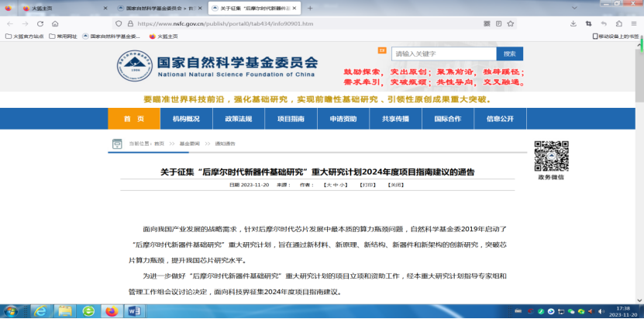Open the 国际合作 navigation item
This screenshot has height=319, width=644.
point(447,119)
